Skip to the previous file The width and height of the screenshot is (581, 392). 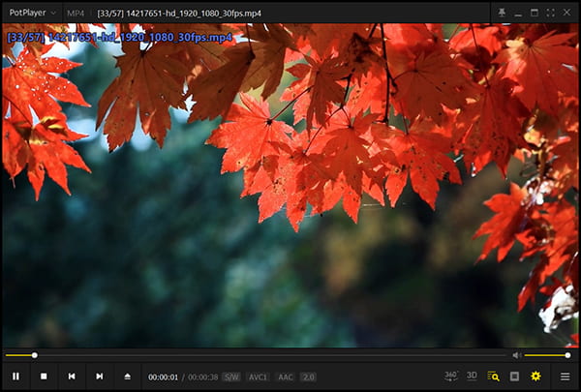72,377
